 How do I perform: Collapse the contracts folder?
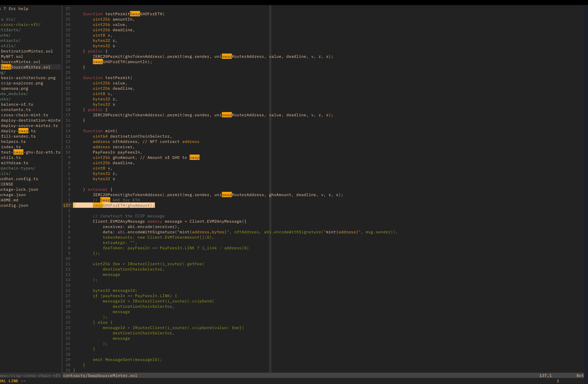pyautogui.click(x=10, y=41)
